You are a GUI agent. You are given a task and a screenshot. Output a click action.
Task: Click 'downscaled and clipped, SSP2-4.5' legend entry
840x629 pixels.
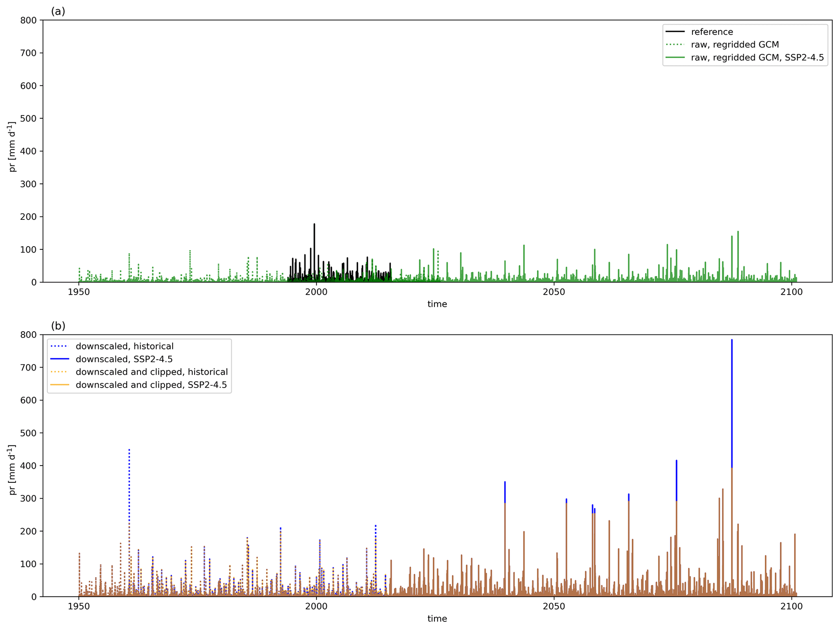tap(151, 385)
